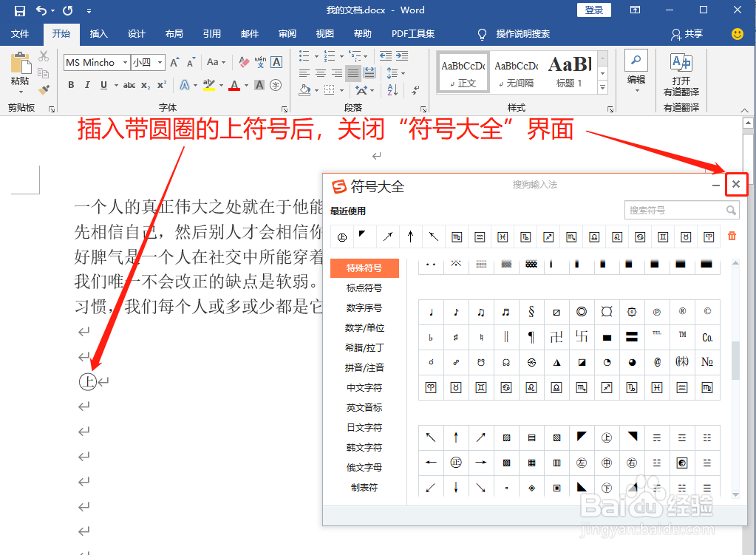Image resolution: width=756 pixels, height=555 pixels.
Task: Click the text highlight color icon
Action: [211, 85]
